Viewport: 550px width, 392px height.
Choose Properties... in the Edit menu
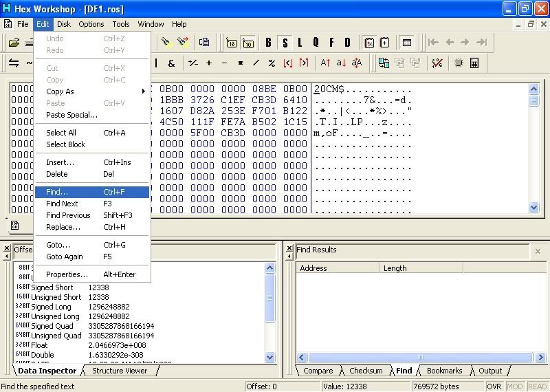[x=92, y=274]
